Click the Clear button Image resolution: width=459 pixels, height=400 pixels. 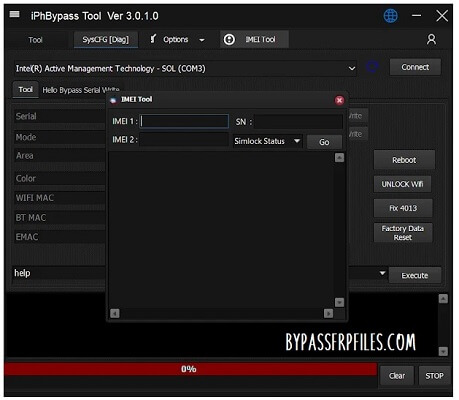pyautogui.click(x=397, y=376)
